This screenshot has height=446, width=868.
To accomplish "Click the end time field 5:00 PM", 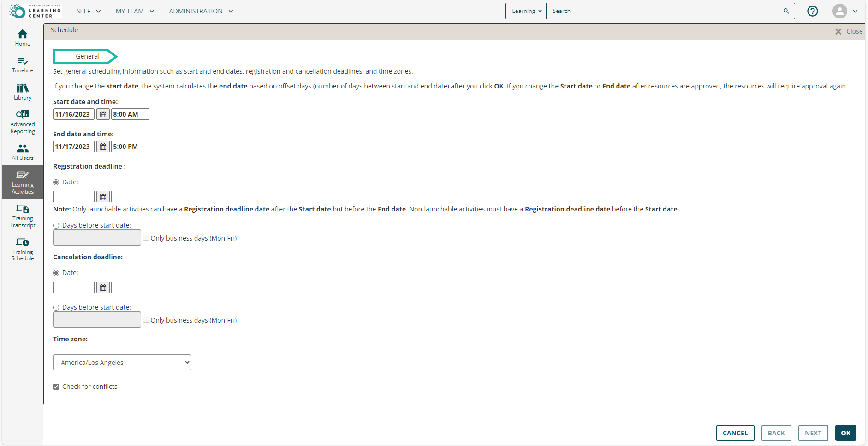I will tap(130, 147).
